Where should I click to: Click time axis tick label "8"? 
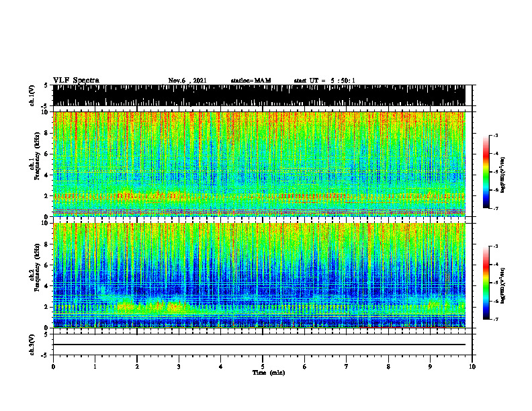[388, 367]
